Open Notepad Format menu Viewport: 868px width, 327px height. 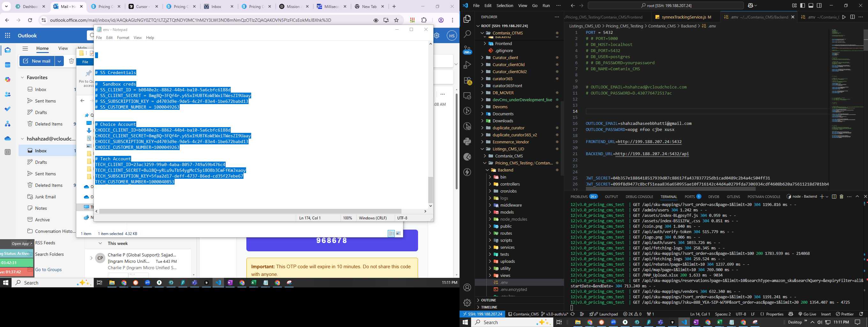(x=123, y=37)
